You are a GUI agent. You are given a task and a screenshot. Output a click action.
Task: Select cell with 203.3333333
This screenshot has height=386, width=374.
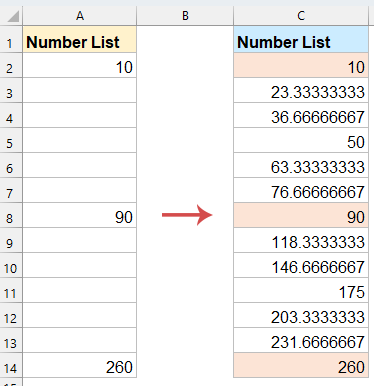(301, 315)
